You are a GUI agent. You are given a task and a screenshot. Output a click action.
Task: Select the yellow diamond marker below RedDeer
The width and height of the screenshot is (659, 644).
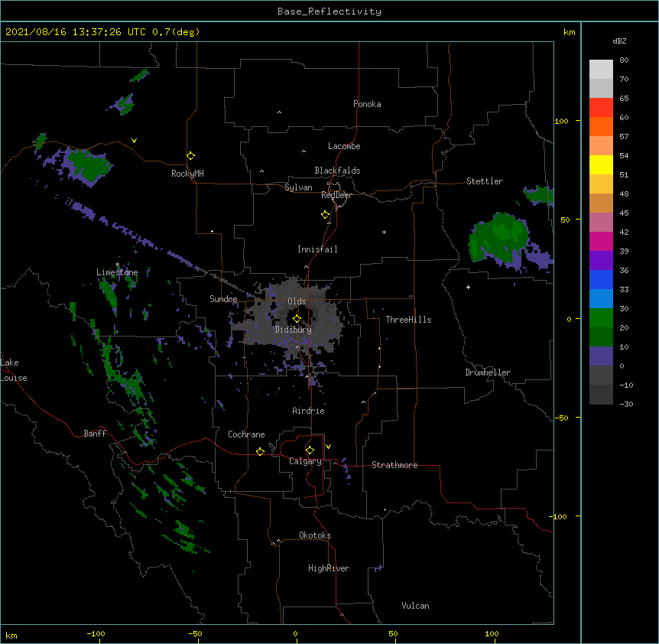coord(326,215)
